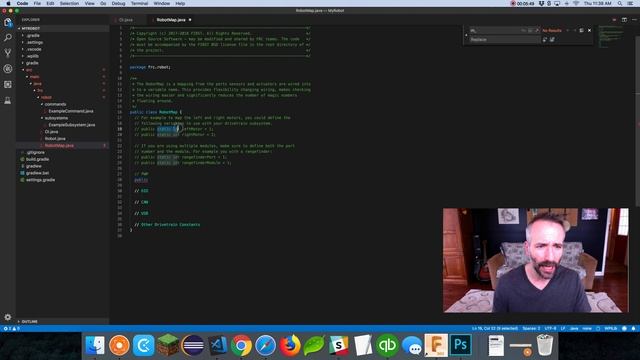Toggle Match Case in find box
Image resolution: width=640 pixels, height=360 pixels.
pos(524,30)
